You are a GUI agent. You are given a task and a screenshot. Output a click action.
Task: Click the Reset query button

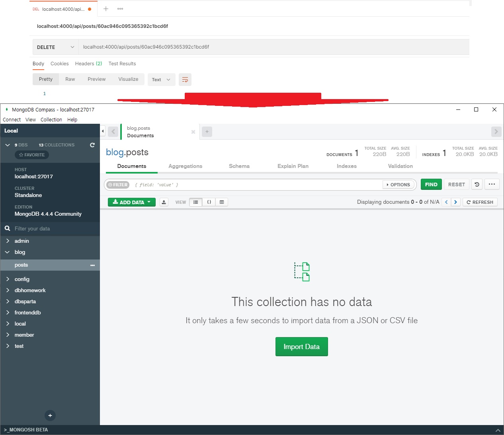tap(457, 184)
